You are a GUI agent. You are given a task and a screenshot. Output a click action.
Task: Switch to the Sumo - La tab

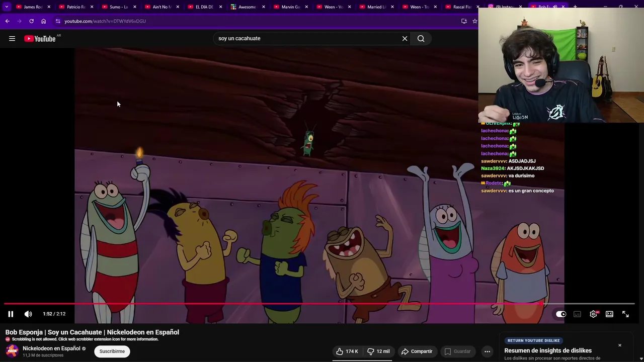click(x=119, y=7)
